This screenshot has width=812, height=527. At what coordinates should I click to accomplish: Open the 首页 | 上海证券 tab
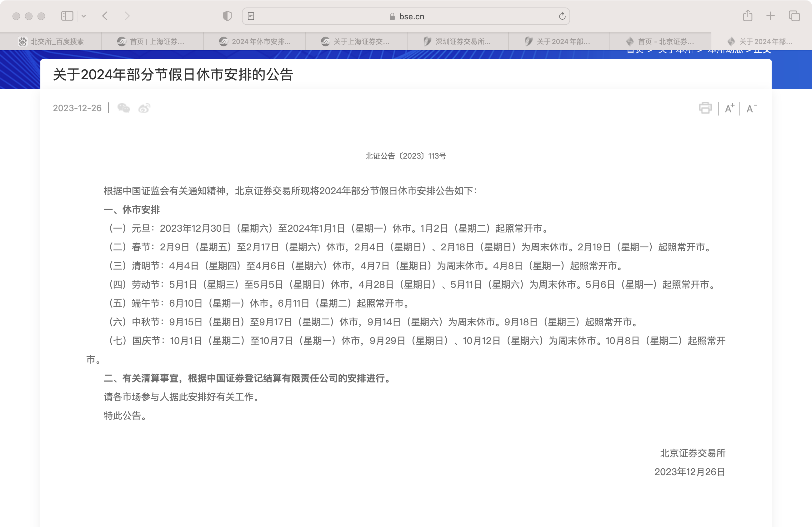[152, 42]
